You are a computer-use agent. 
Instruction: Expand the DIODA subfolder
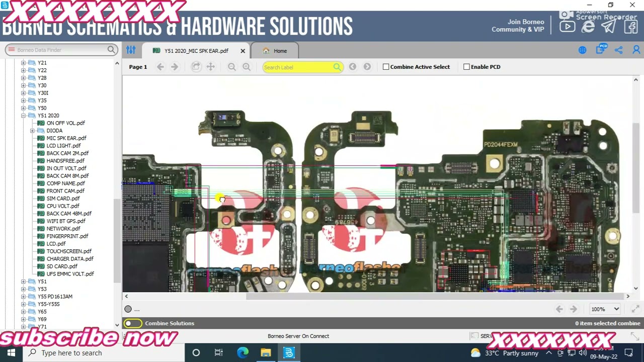(32, 131)
